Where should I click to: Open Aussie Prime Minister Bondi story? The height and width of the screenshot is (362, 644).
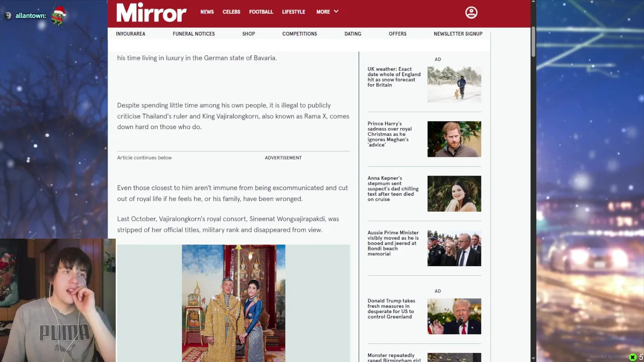(x=393, y=243)
